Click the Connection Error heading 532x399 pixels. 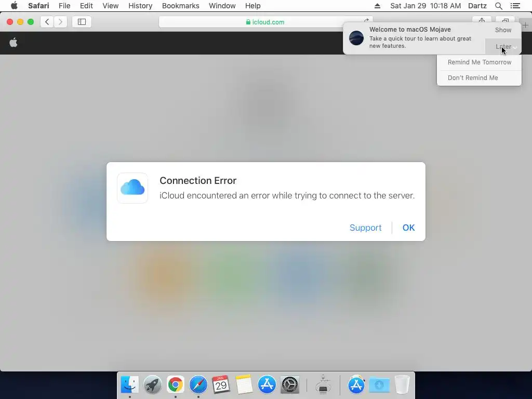[x=198, y=180]
